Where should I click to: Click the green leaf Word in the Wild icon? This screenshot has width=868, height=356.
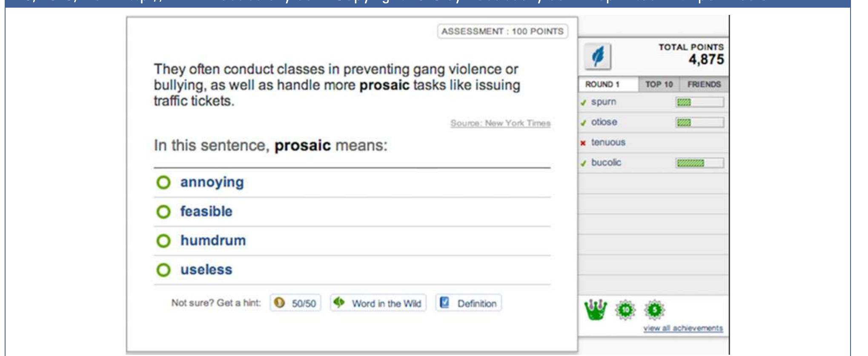pyautogui.click(x=339, y=303)
